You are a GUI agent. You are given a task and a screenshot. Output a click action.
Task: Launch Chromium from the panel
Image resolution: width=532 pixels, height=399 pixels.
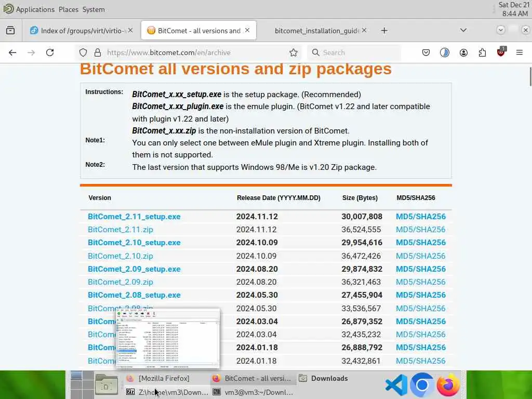coord(422,385)
